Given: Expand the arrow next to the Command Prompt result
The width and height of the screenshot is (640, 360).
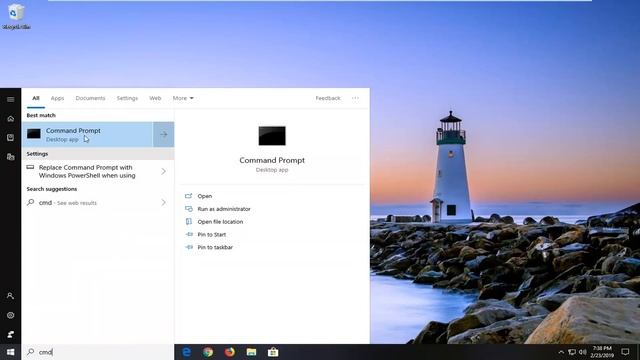Looking at the screenshot, I should click(164, 134).
